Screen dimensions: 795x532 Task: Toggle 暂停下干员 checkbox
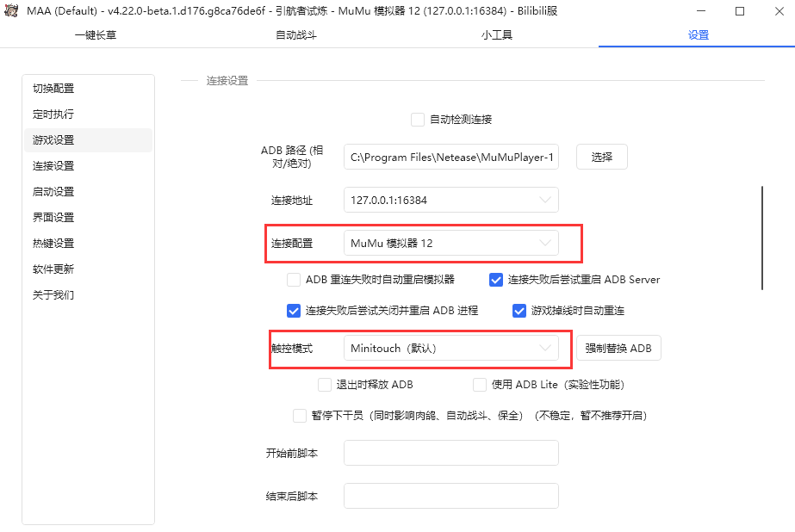point(300,416)
